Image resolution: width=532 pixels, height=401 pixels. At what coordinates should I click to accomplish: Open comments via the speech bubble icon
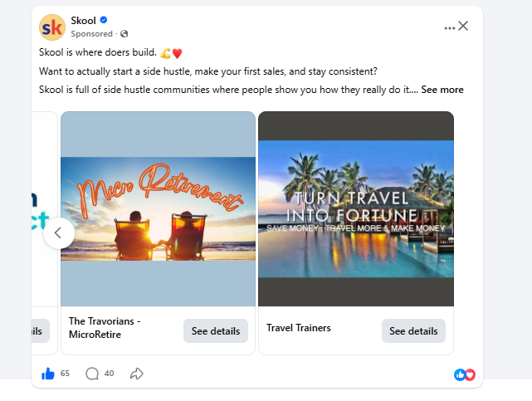pos(92,374)
